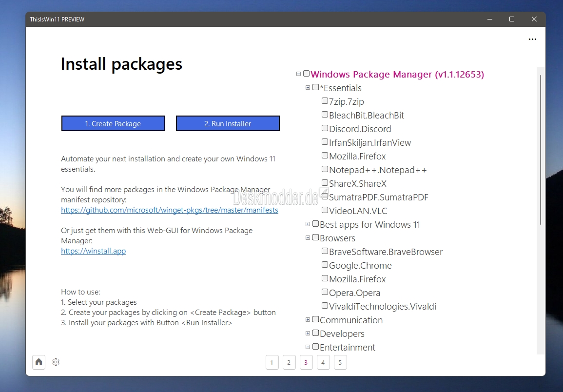Expand the Best apps for Windows 11 node
Screen dimensions: 563x392
308,224
